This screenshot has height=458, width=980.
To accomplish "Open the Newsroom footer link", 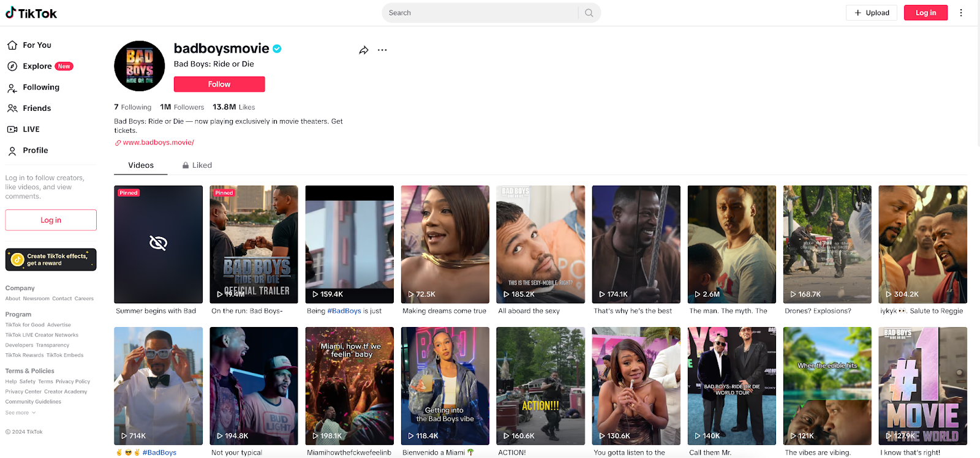I will pos(36,299).
